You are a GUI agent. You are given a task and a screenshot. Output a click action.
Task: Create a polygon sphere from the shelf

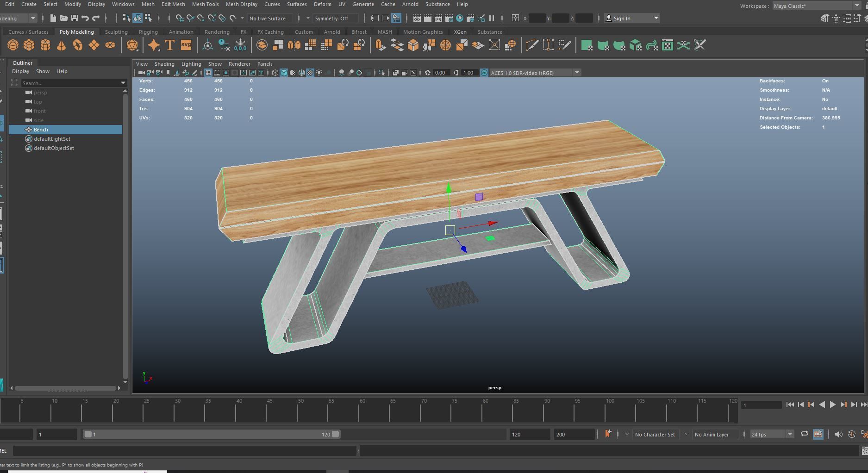(13, 45)
